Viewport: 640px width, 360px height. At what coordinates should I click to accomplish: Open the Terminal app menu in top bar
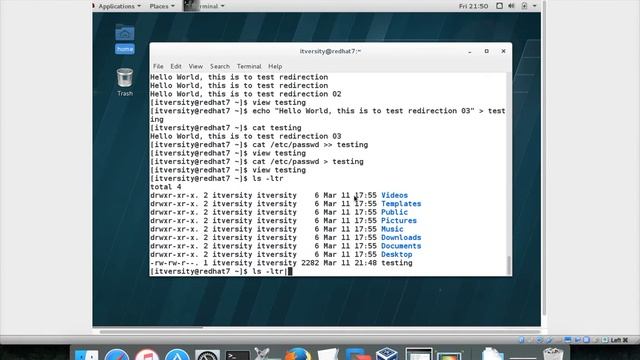[x=204, y=6]
